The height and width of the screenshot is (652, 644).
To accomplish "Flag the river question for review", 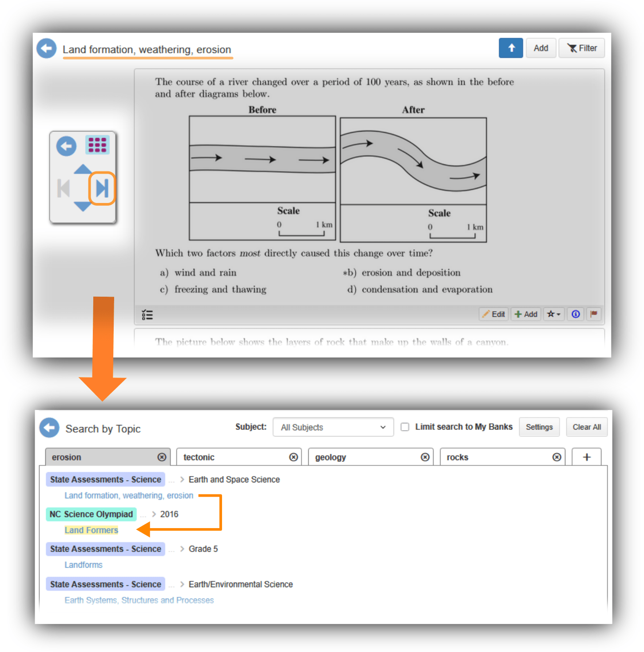I will pyautogui.click(x=594, y=314).
